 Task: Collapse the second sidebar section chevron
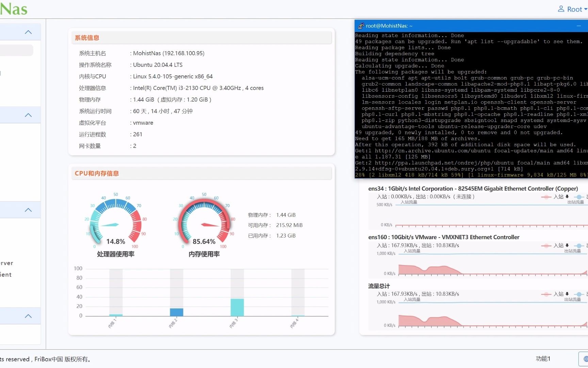click(x=28, y=115)
